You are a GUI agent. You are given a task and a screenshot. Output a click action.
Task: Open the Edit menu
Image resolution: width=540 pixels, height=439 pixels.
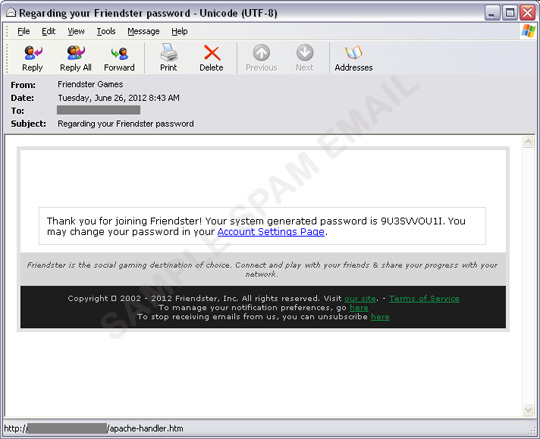point(49,31)
